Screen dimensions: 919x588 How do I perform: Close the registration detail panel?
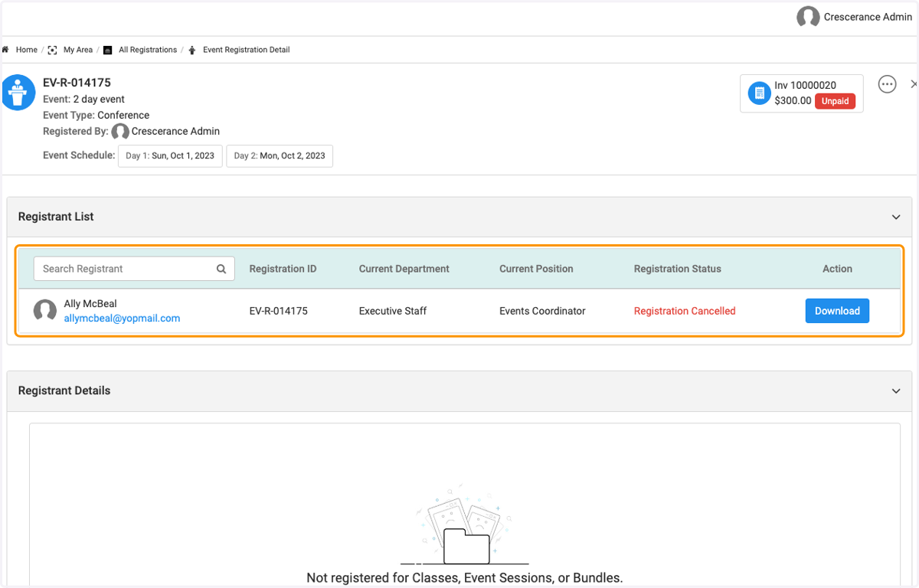click(914, 84)
